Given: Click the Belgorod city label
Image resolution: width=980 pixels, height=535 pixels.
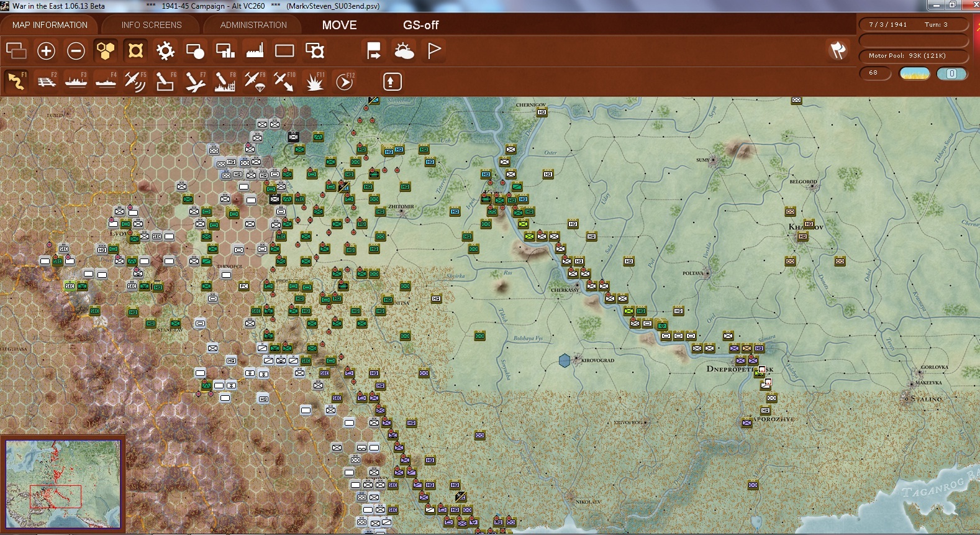Looking at the screenshot, I should point(803,182).
